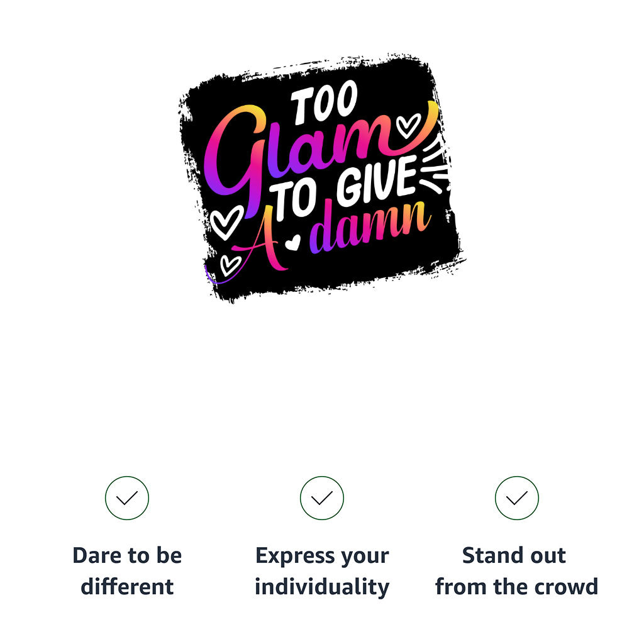Click the checkmark above "Express your individuality"

click(x=322, y=498)
